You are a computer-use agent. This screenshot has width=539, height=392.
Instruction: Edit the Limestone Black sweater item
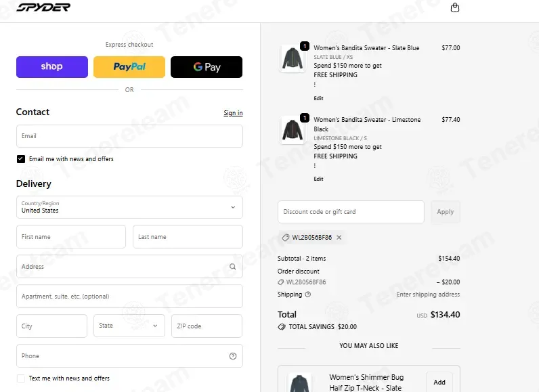pos(318,179)
